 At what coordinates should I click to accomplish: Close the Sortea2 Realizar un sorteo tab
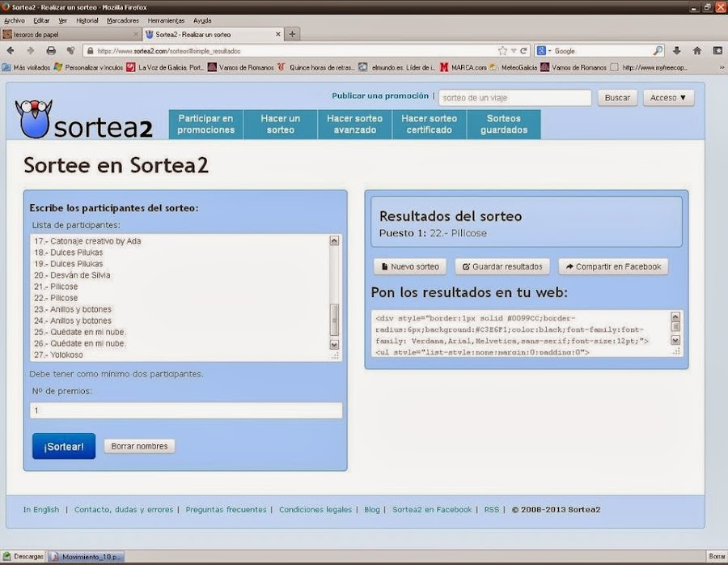point(278,34)
